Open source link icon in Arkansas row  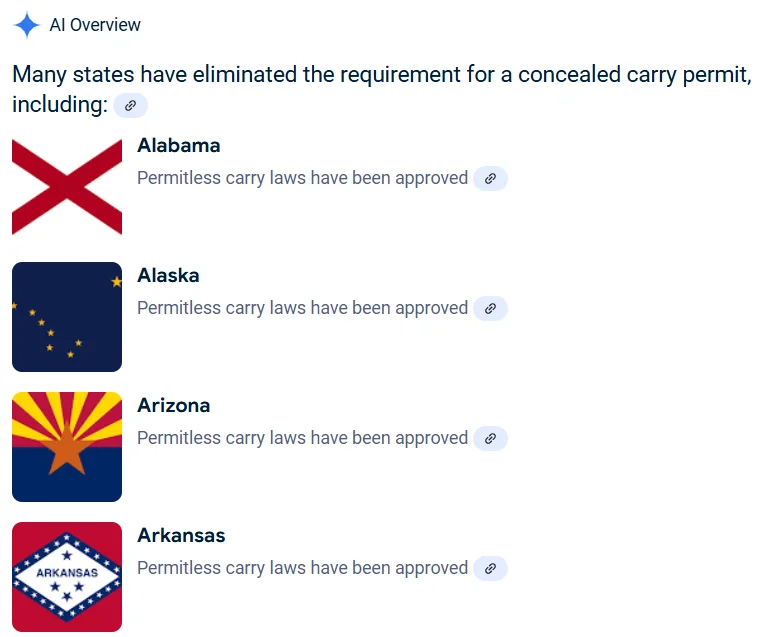pos(490,568)
